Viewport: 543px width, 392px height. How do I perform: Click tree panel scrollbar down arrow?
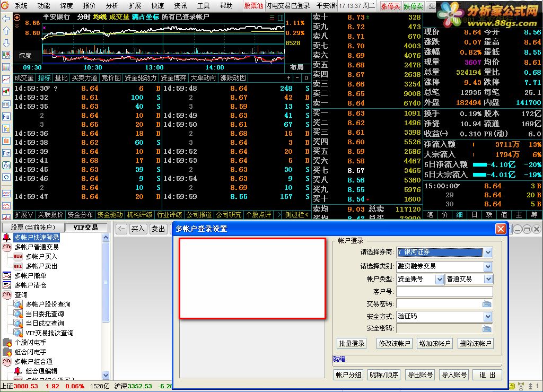click(x=106, y=375)
